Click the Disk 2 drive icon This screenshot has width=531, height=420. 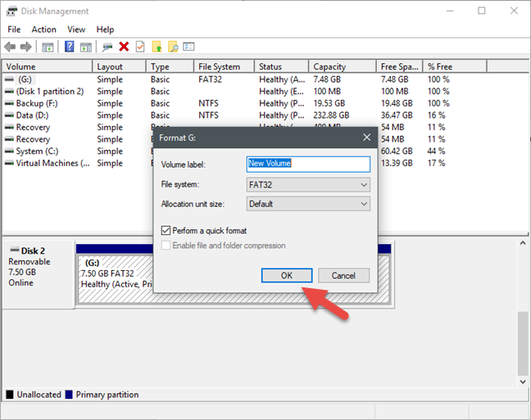coord(15,250)
